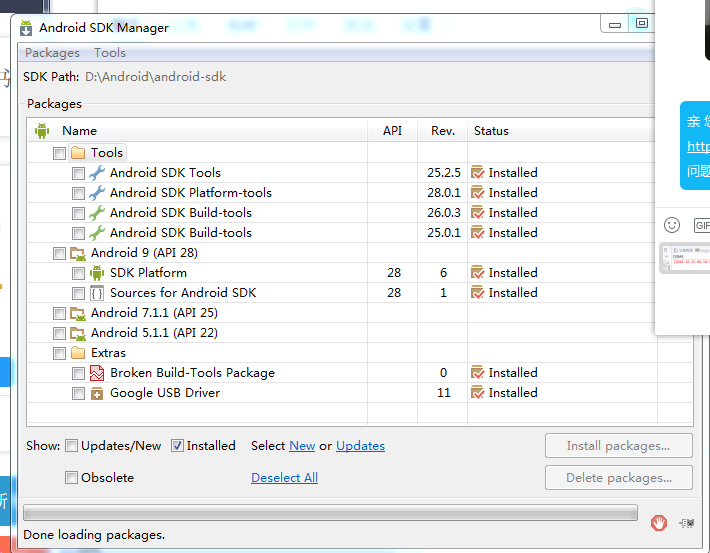Open the SDK Manager log icon
Viewport: 710px width, 553px height.
[687, 523]
